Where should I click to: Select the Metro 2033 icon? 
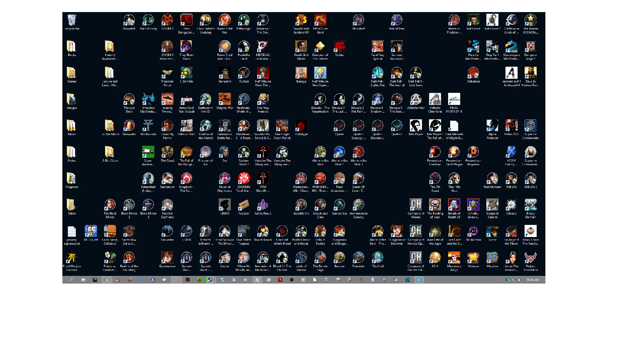pos(512,128)
